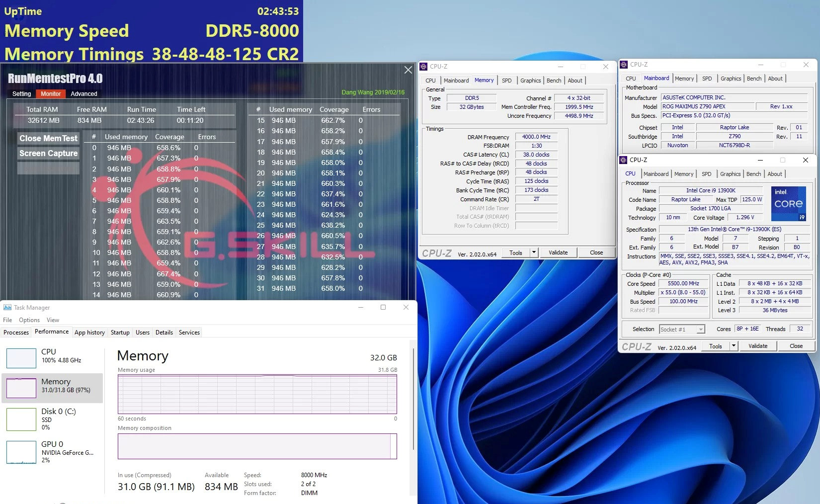Open the Memory tab in CPU-Z Mainboard window
This screenshot has height=504, width=820.
point(684,79)
